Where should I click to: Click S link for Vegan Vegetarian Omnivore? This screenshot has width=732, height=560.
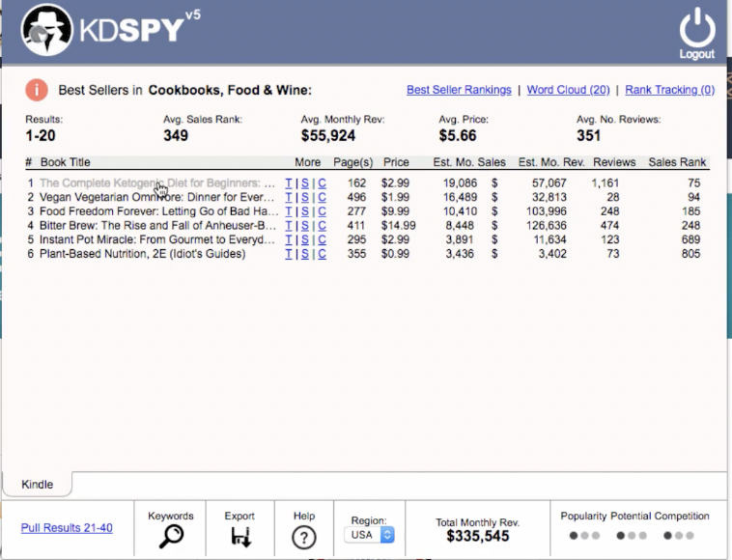[x=305, y=197]
